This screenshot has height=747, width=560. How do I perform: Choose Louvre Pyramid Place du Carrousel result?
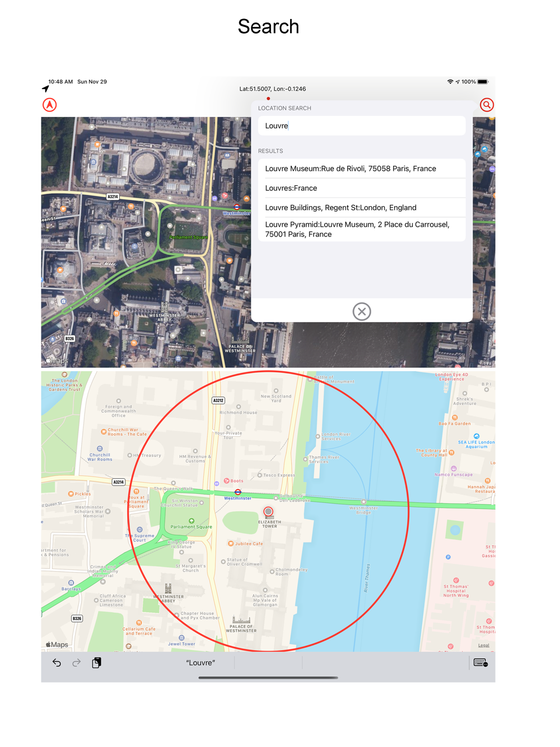362,230
